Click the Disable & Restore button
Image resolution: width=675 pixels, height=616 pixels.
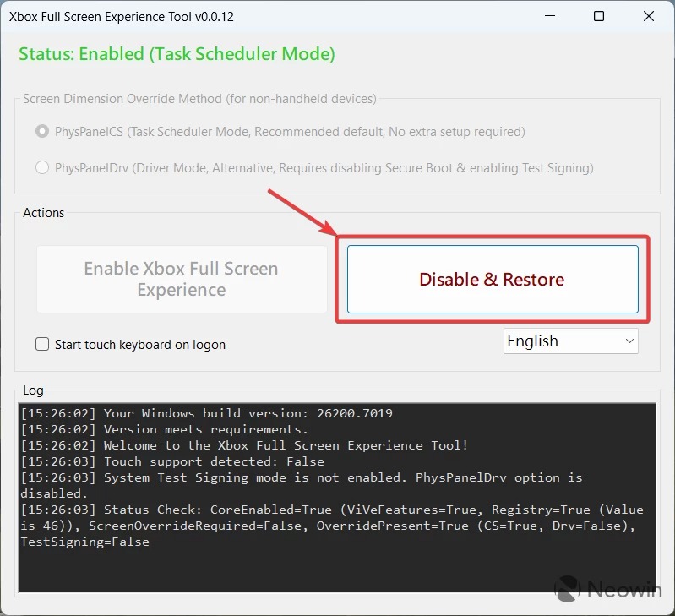click(x=493, y=280)
